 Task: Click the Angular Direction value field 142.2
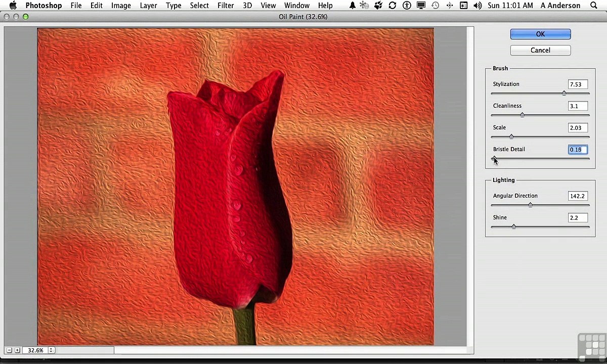click(x=578, y=196)
